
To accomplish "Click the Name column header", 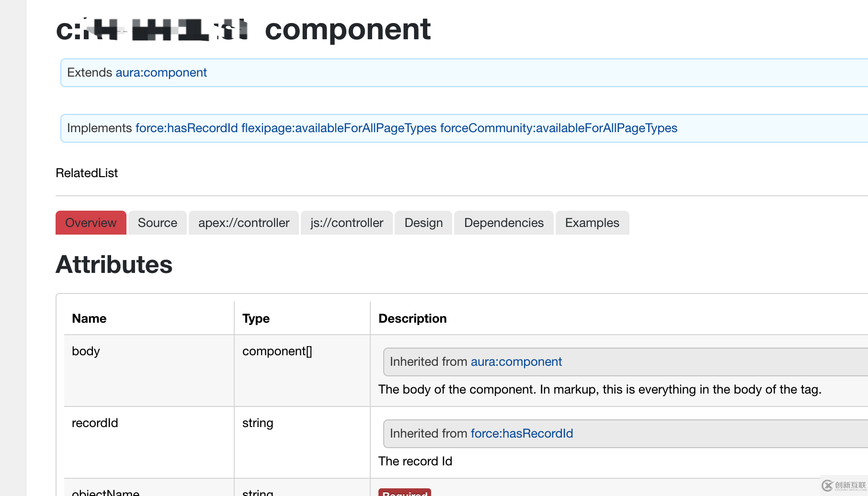I will [89, 318].
